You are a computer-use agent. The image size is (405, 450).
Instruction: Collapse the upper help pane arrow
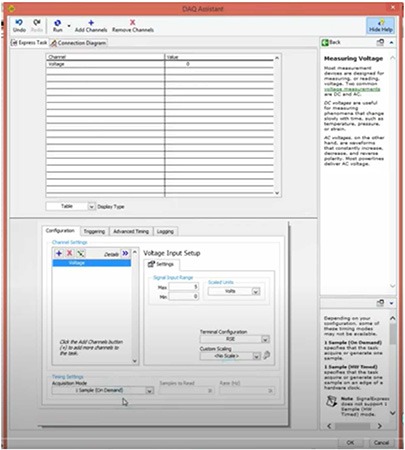pos(391,42)
